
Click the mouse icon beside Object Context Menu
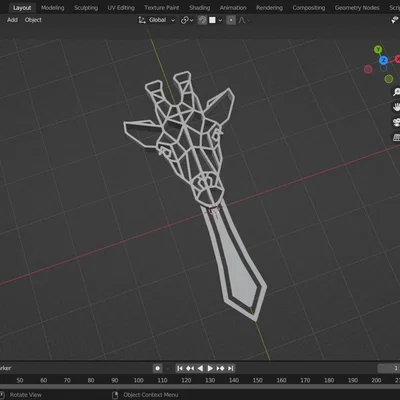click(x=115, y=395)
